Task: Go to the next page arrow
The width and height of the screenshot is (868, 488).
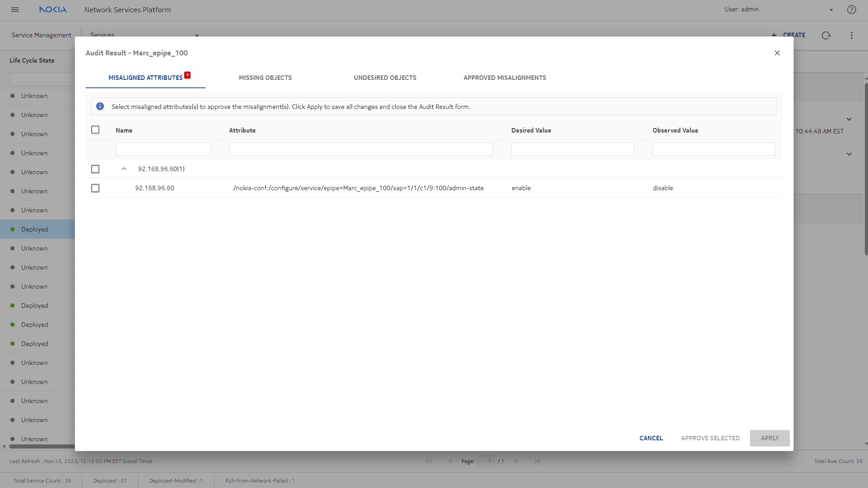Action: pyautogui.click(x=515, y=461)
